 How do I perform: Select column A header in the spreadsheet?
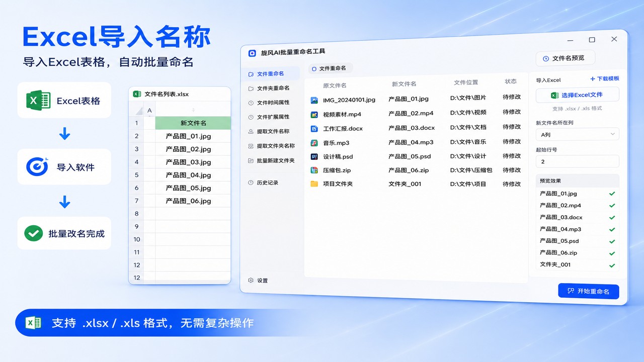click(x=149, y=111)
